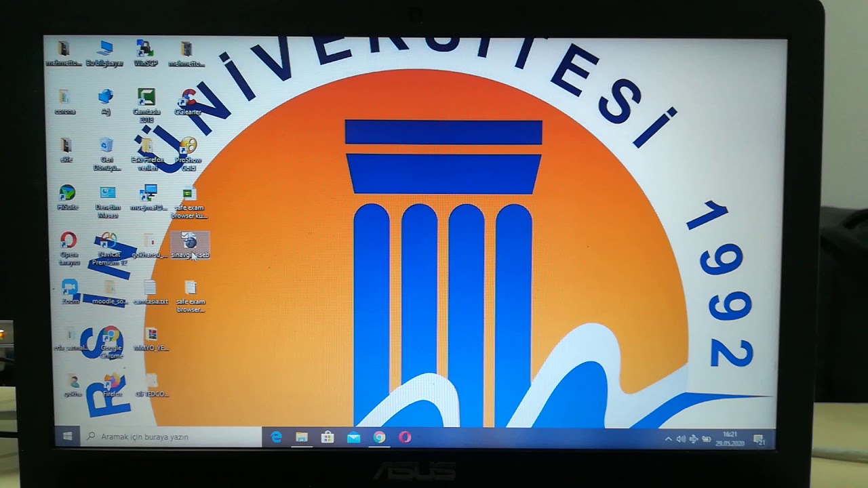868x488 pixels.
Task: Select the WinSCP shortcut icon
Action: pyautogui.click(x=145, y=54)
